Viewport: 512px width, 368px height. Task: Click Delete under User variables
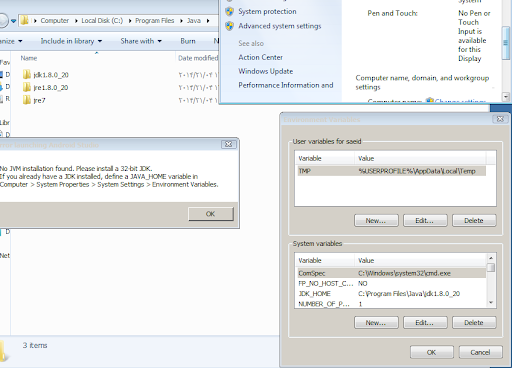[474, 221]
